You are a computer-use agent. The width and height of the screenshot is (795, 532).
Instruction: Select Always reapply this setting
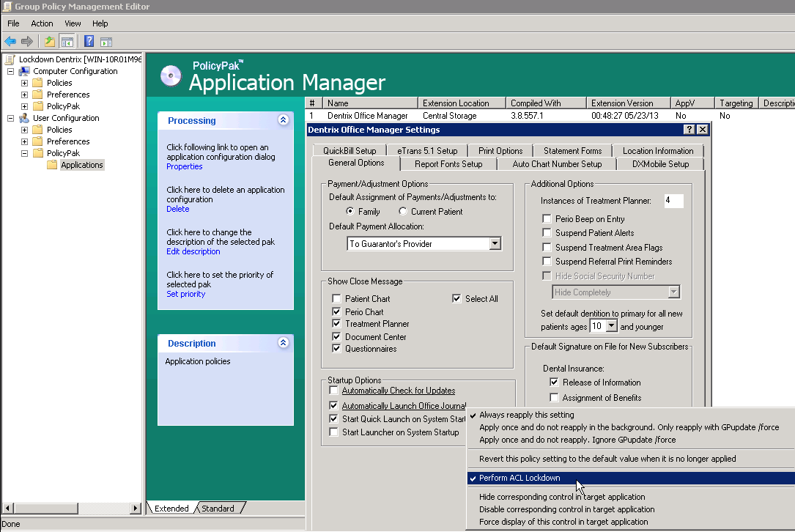pos(631,415)
